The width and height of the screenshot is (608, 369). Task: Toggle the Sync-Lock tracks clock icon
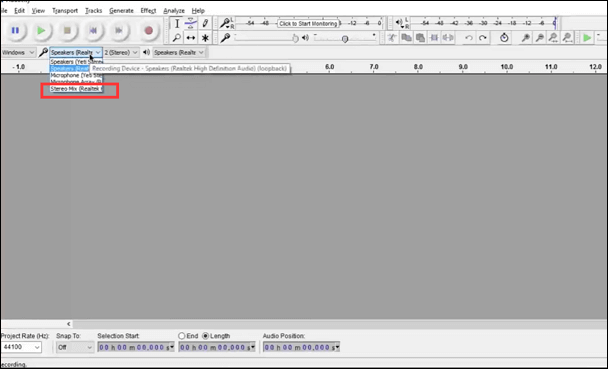[x=504, y=38]
